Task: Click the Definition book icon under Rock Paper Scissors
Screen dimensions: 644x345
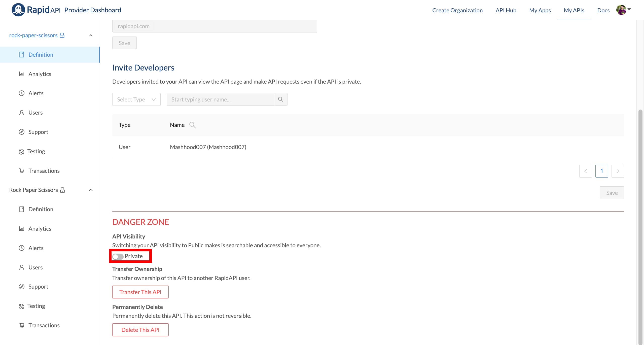Action: [22, 209]
